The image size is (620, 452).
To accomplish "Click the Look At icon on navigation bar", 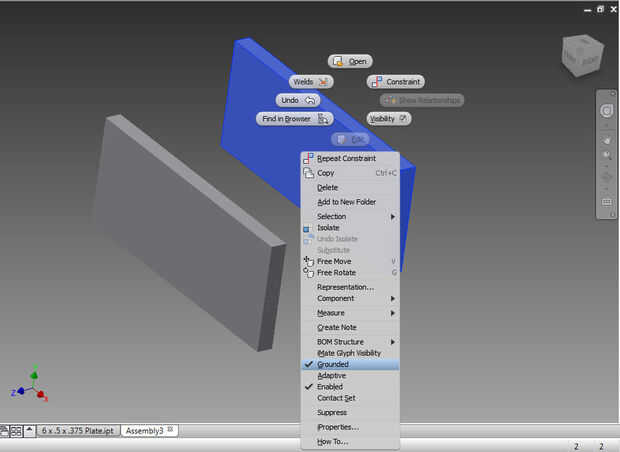I will (x=607, y=203).
